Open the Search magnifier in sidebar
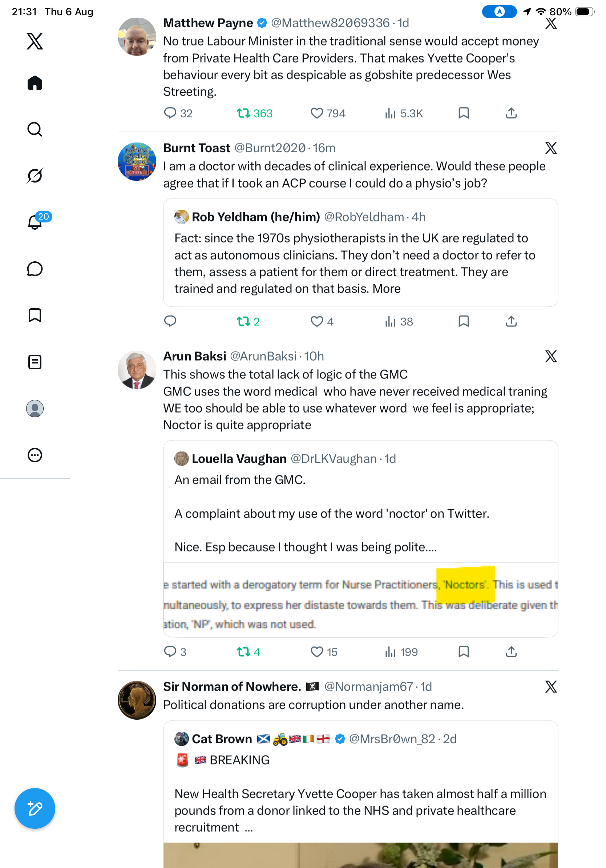The height and width of the screenshot is (868, 606). coord(35,129)
